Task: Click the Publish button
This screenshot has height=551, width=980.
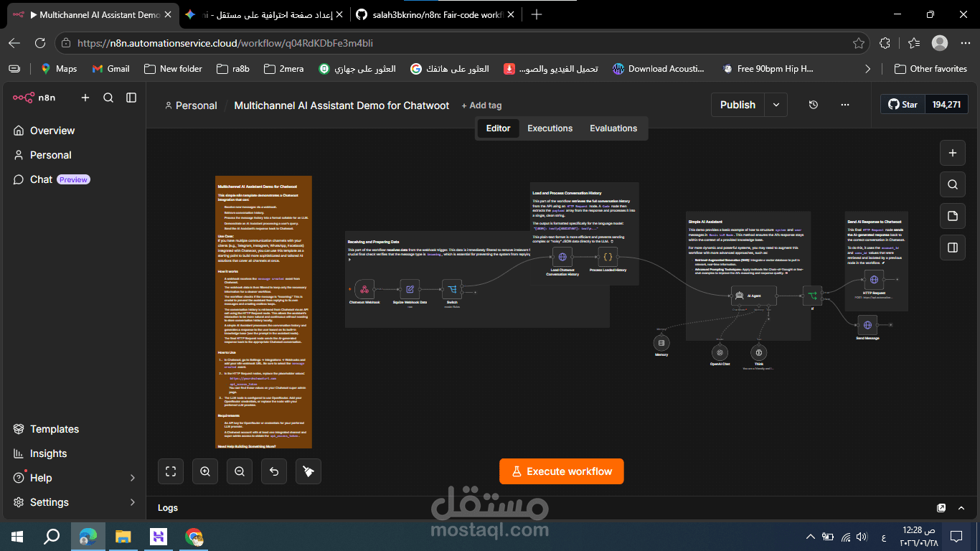Action: 738,105
